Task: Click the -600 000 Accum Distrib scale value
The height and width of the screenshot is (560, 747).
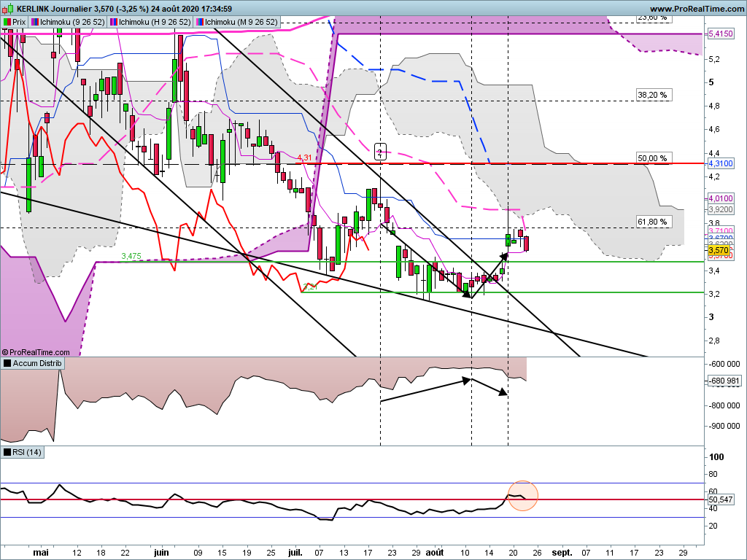Action: (724, 365)
